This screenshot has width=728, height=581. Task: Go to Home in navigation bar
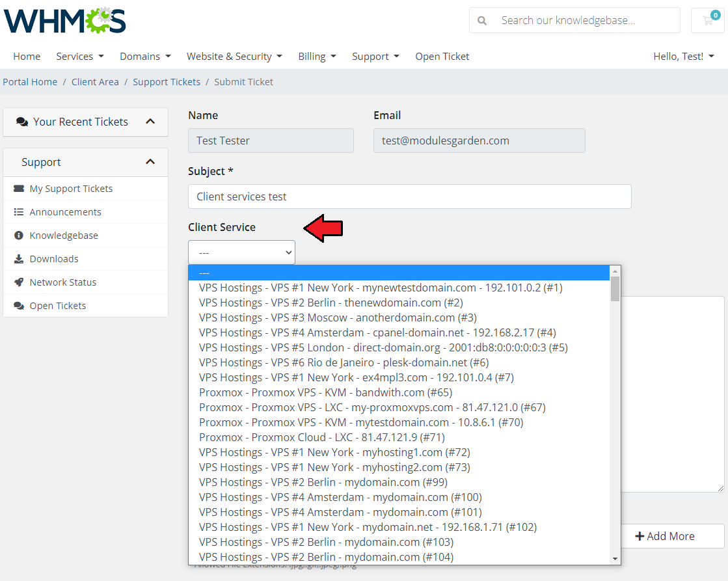pyautogui.click(x=27, y=56)
